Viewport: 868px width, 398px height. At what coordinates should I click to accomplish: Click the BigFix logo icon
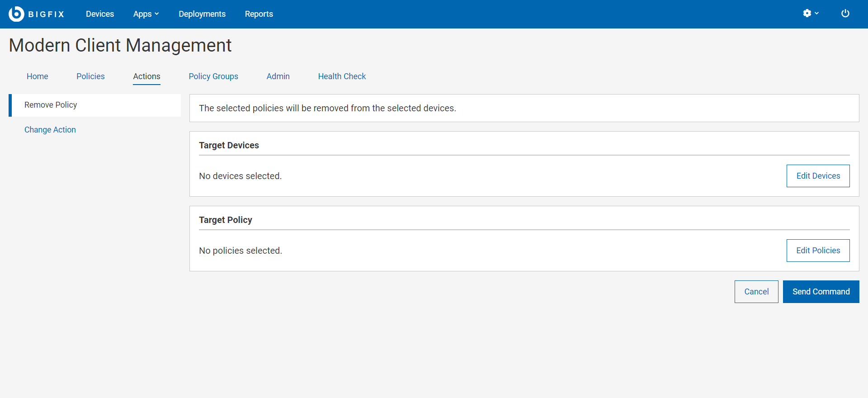click(16, 14)
